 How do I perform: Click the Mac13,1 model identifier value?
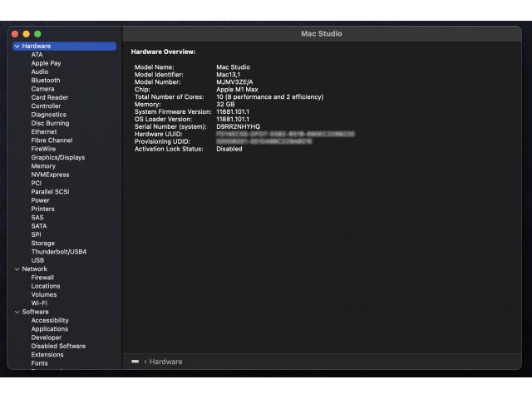[228, 75]
